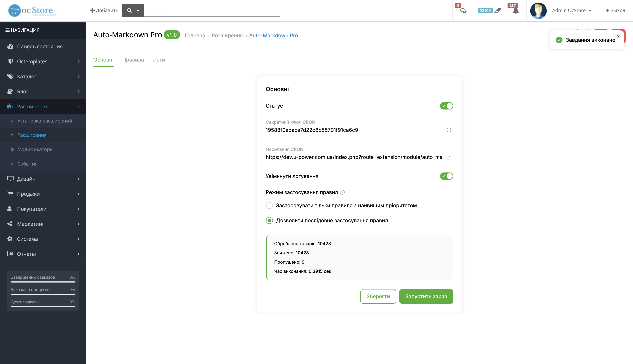Click the Auto-Markdown Pro breadcrumb link
Viewport: 633px width, 364px height.
[x=273, y=36]
